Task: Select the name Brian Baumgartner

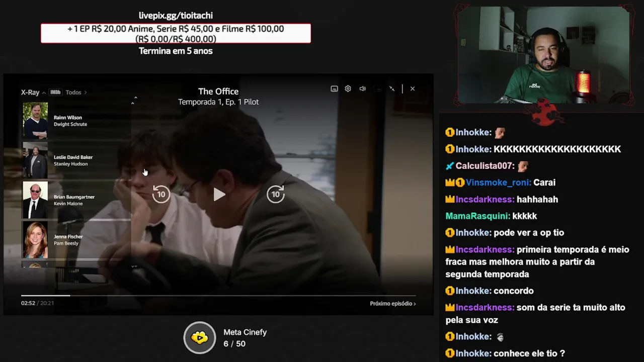Action: [x=74, y=197]
